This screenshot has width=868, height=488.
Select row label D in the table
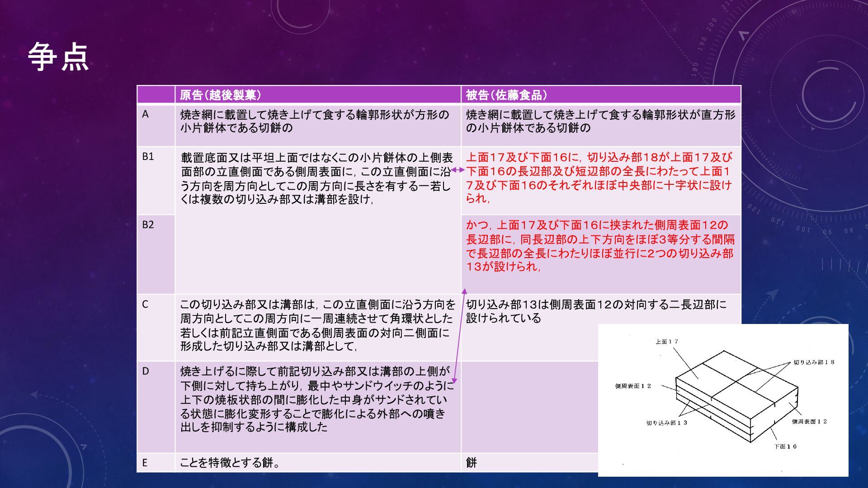[146, 371]
